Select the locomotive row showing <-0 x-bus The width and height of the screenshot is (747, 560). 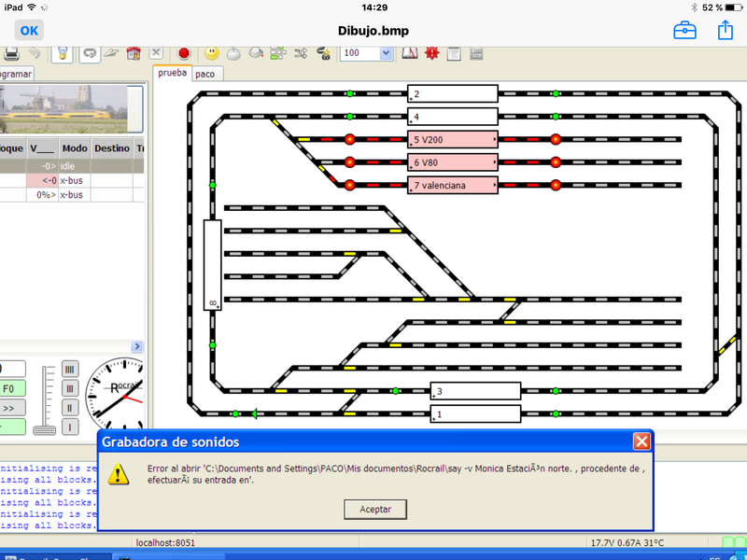pos(72,180)
